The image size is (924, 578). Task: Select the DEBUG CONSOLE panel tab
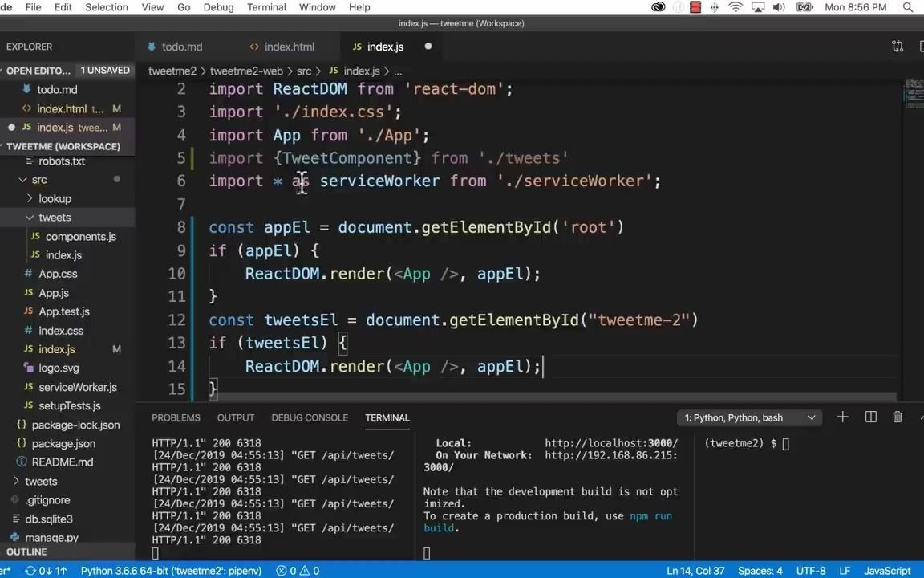[x=310, y=417]
